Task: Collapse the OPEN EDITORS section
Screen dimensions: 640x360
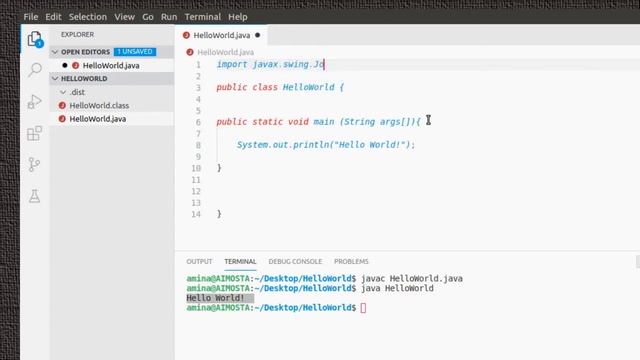Action: 55,52
